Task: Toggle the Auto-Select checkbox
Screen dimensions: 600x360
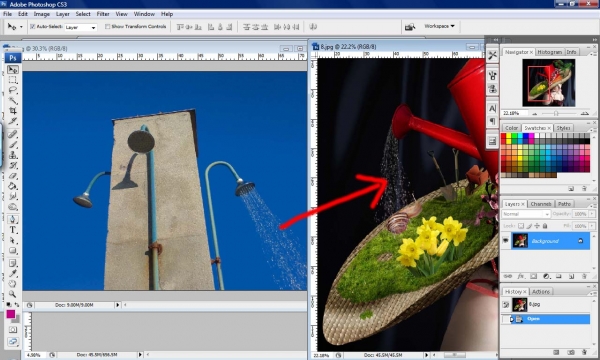Action: (33, 26)
